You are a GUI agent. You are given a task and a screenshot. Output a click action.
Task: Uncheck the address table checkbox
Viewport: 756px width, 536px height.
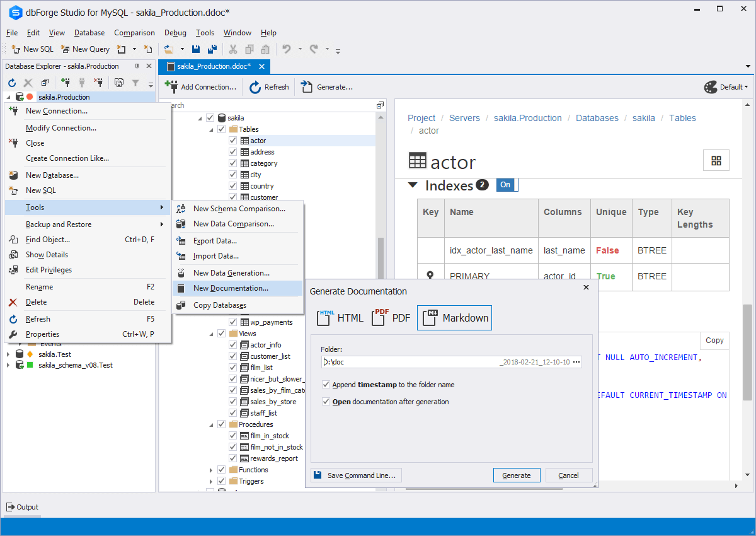[x=233, y=152]
